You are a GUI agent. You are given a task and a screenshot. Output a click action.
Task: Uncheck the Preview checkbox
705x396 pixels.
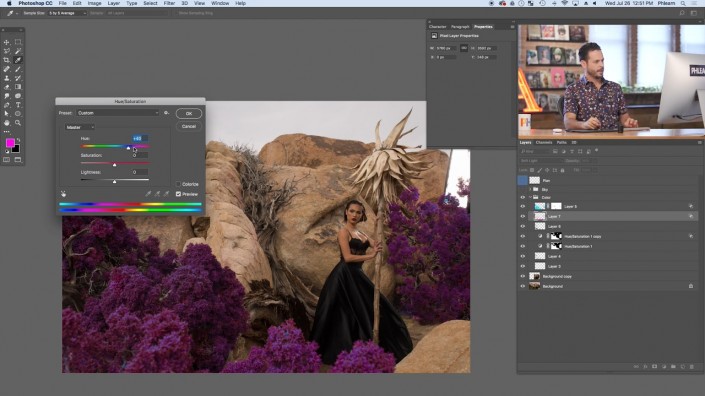click(x=178, y=194)
